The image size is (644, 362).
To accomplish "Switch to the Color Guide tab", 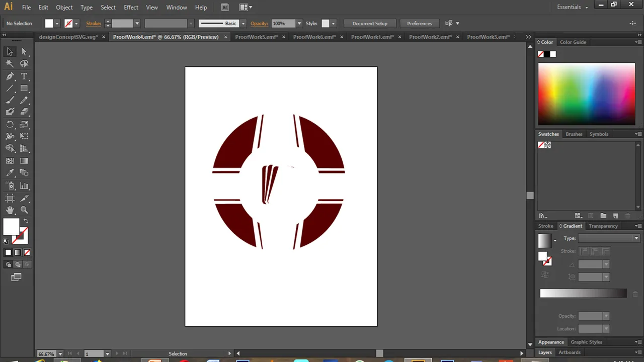I will pos(573,42).
